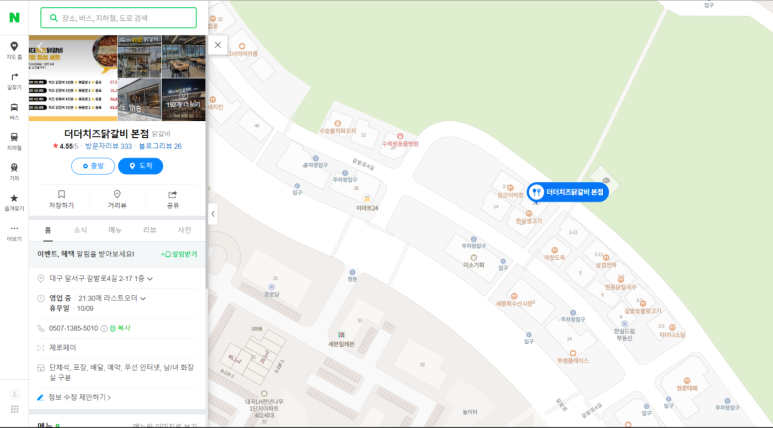
Task: Click 알림받기 notification button
Action: 179,254
